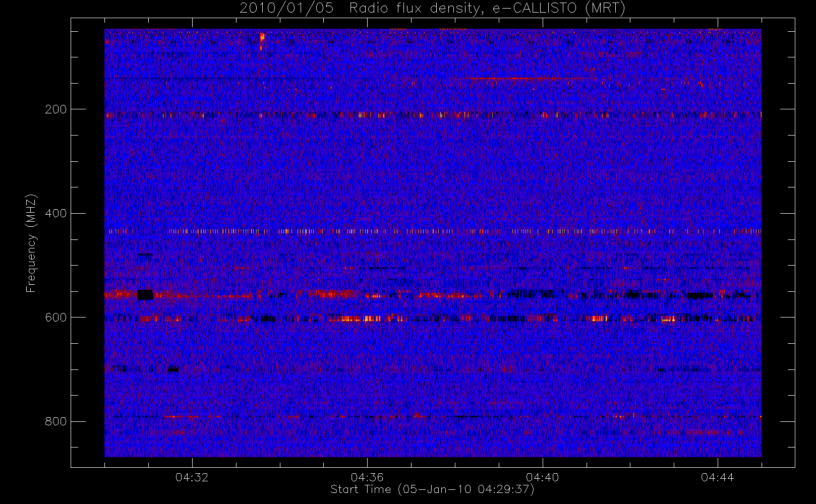
Task: Click the 600 frequency tick label
Action: click(x=55, y=318)
